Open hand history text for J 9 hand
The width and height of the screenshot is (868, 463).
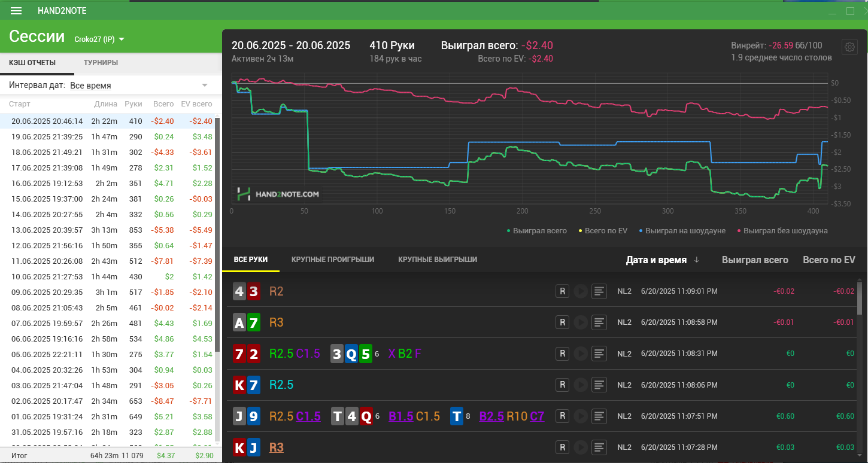coord(599,416)
